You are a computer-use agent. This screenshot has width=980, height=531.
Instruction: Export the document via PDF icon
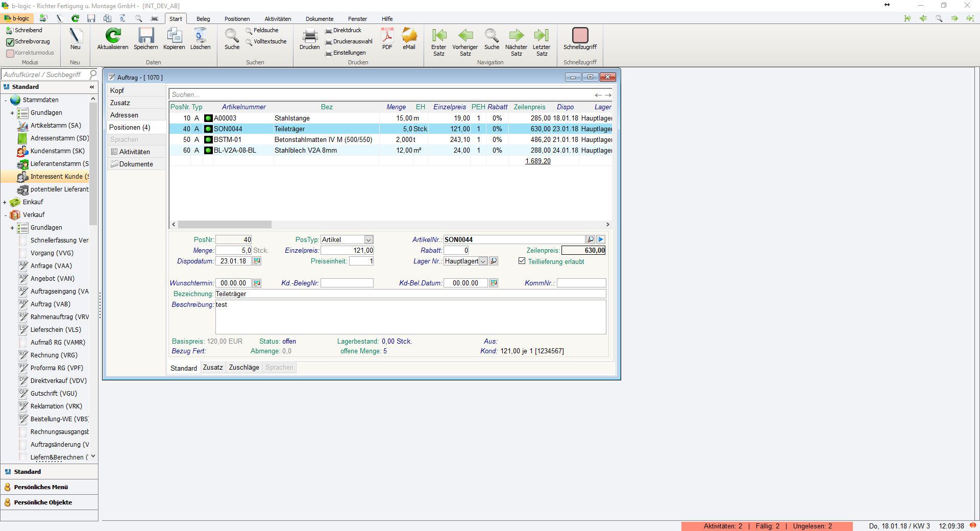(x=387, y=36)
